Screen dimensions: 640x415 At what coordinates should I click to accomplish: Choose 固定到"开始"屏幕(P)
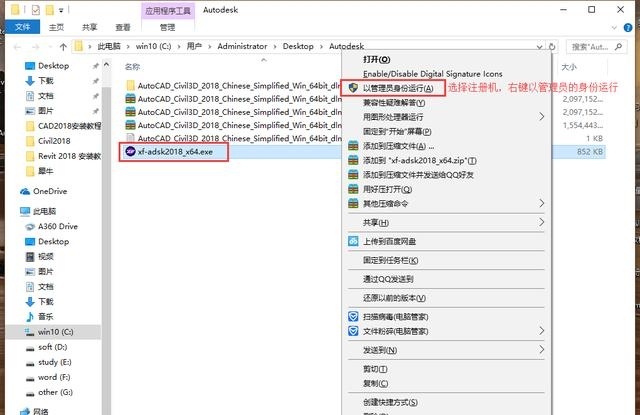click(397, 131)
